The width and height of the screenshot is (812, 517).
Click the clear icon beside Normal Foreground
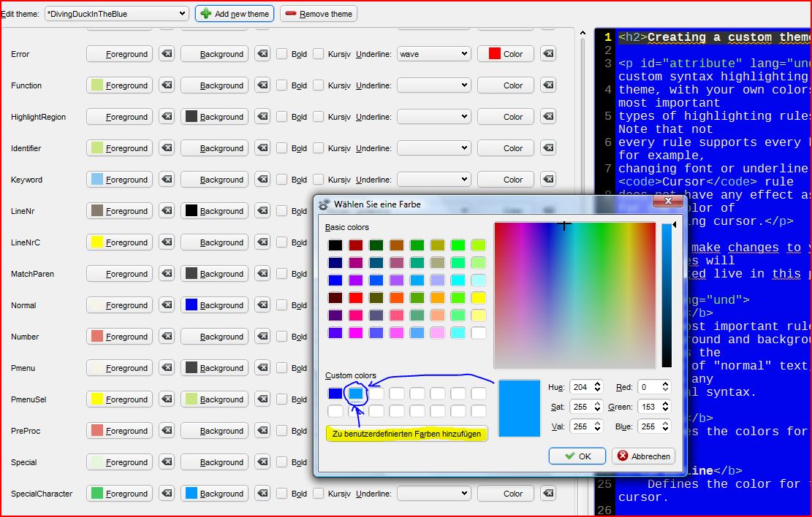pyautogui.click(x=167, y=305)
